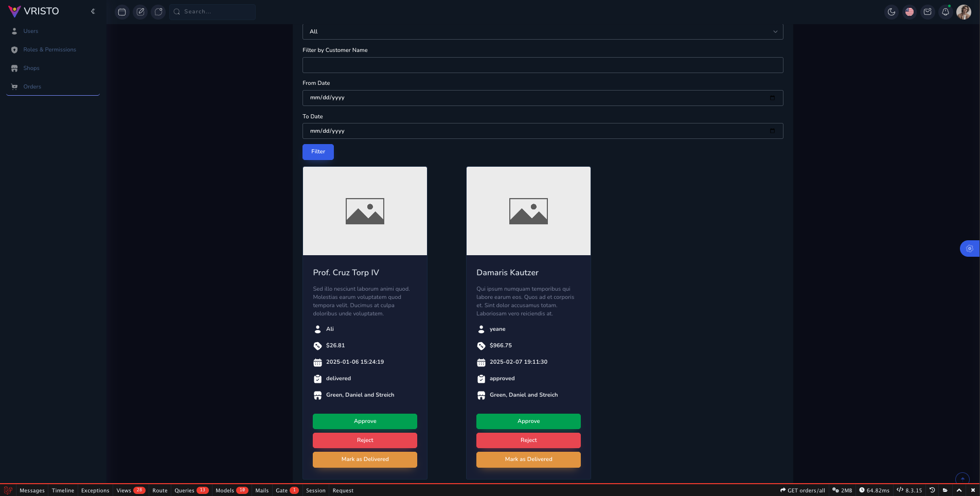Open the Views debugbar tab
Screen dimensions: 980x496
[131, 491]
